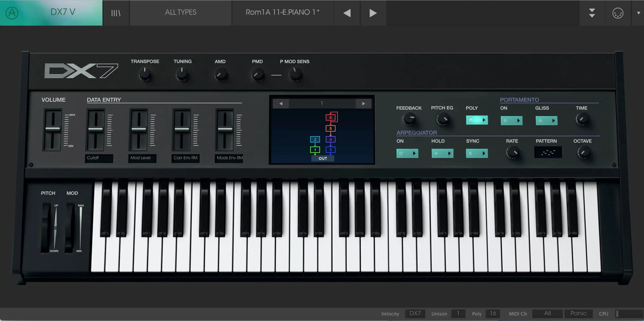Click the Arpeggiator PATTERN display

point(548,152)
